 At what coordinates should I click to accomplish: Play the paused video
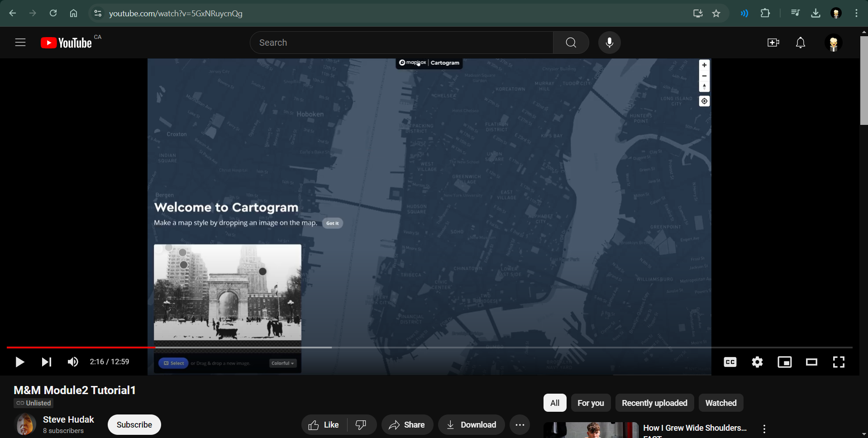(x=19, y=362)
